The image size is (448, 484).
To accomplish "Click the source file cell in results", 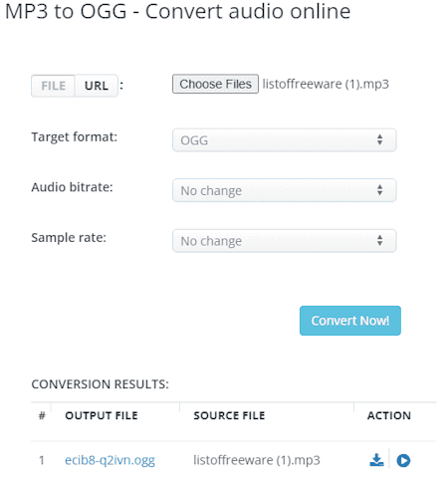I will 257,460.
